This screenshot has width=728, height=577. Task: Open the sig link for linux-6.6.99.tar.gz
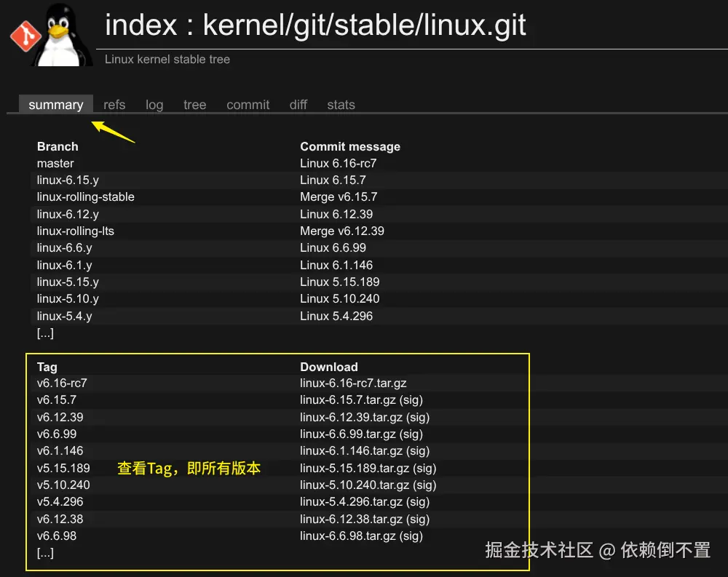412,434
